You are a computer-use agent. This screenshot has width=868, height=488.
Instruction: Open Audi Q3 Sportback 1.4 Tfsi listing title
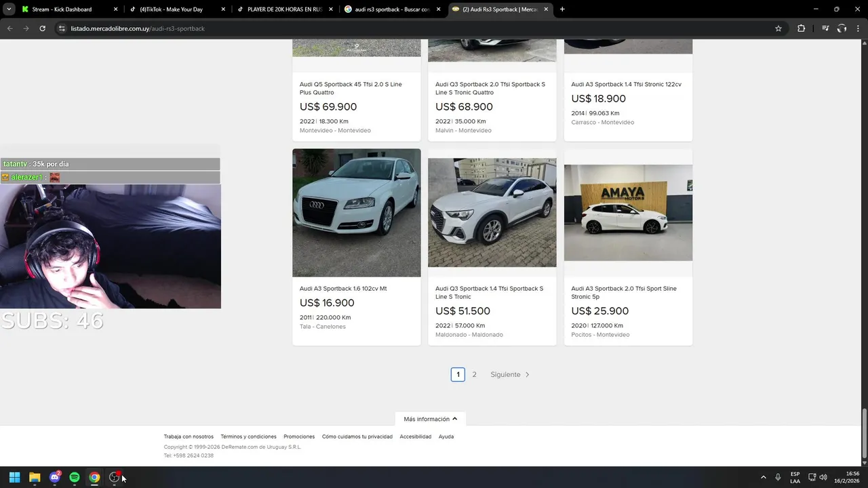[489, 293]
